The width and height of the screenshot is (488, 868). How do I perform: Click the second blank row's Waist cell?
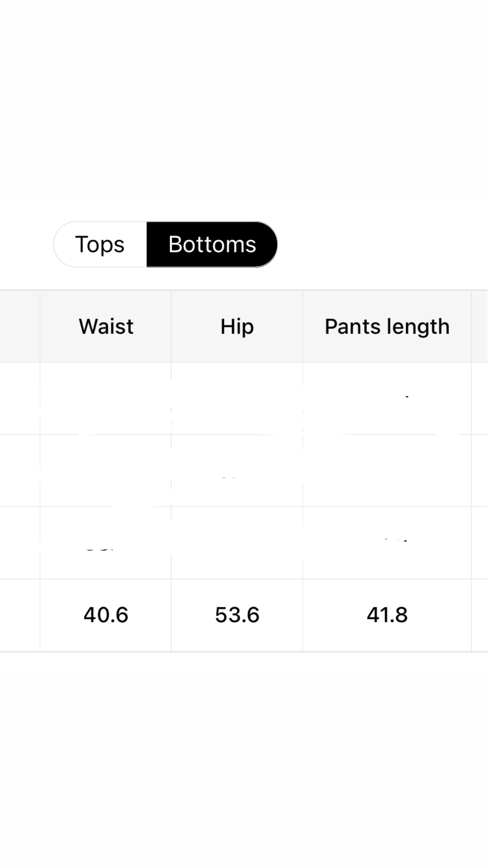(x=106, y=471)
